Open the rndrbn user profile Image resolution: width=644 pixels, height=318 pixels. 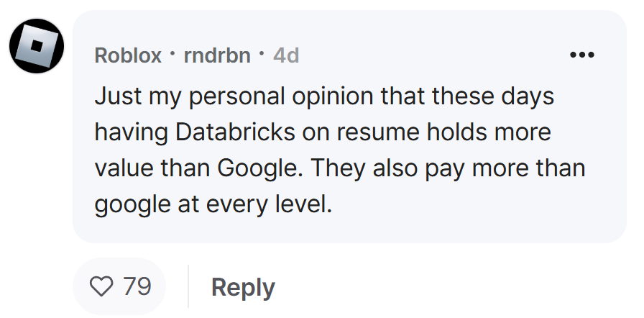pos(217,55)
